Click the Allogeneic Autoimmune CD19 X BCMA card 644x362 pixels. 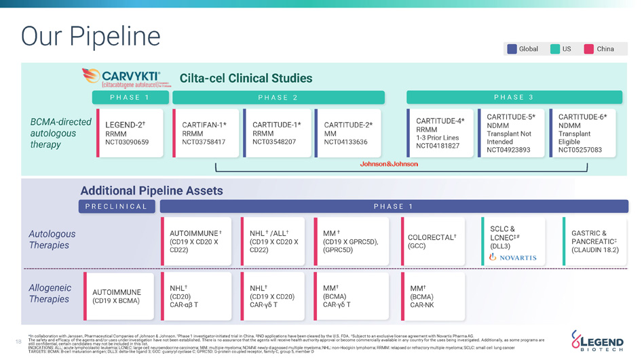(x=116, y=296)
